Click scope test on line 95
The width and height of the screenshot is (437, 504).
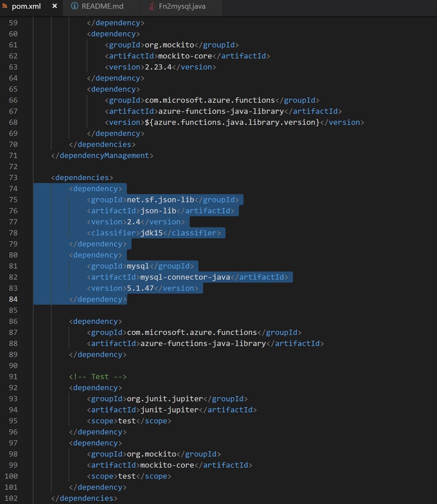click(x=127, y=421)
